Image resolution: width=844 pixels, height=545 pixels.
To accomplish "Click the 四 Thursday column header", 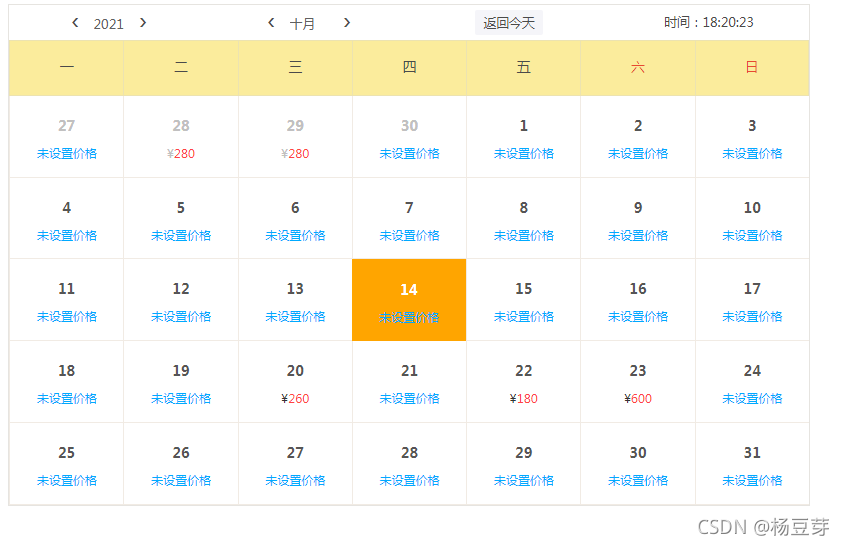I will [409, 68].
